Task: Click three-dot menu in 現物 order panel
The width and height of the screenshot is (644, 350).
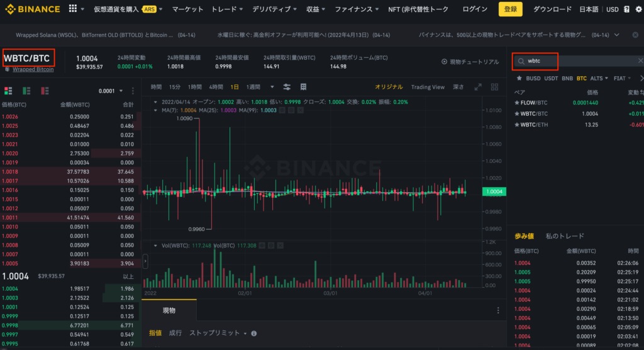Action: [x=498, y=310]
